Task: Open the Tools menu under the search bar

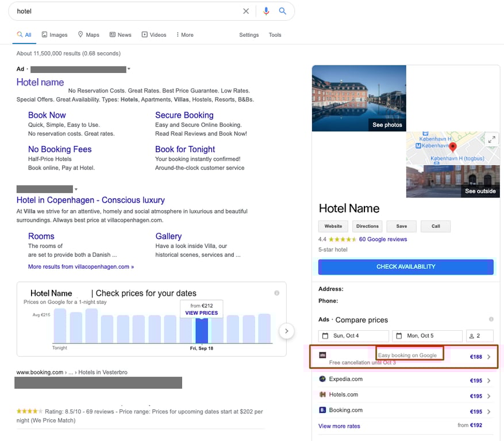Action: [275, 34]
